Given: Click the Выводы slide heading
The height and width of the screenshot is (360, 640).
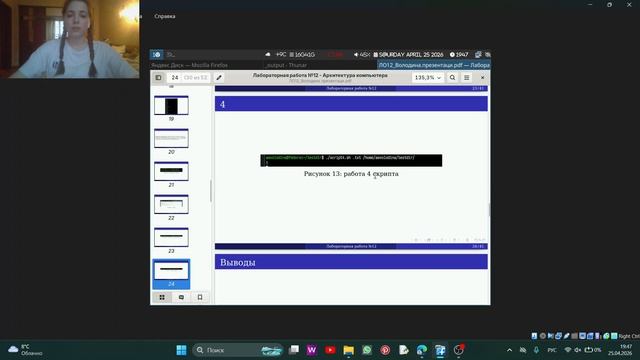Looking at the screenshot, I should 238,262.
